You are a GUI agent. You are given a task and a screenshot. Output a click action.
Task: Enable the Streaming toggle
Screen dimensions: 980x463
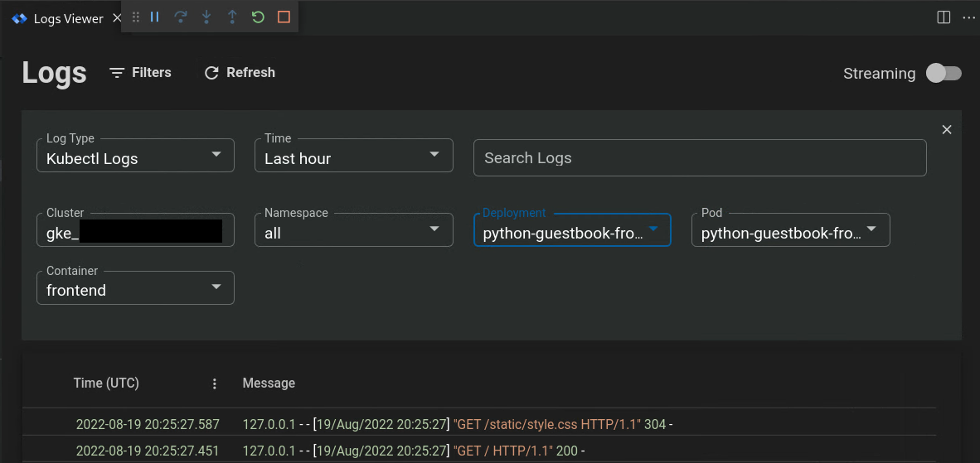944,73
